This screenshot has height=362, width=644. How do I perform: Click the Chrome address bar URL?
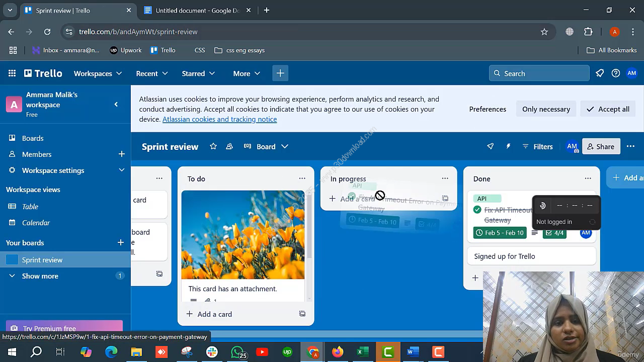(x=138, y=32)
